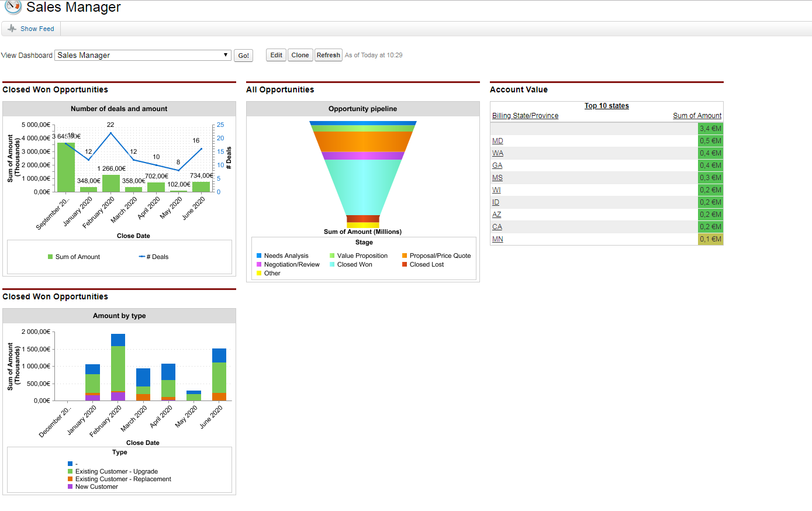This screenshot has width=812, height=511.
Task: Click Sum of Amount (Millions) funnel caption
Action: (362, 232)
